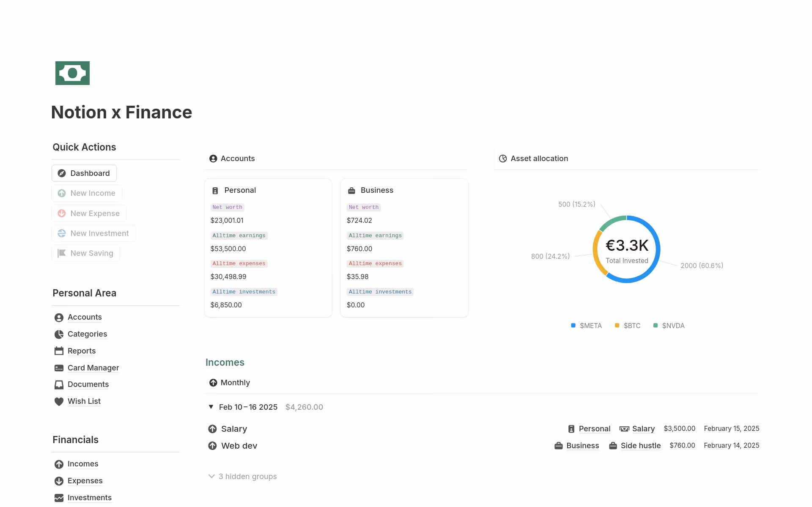Click the Investments chart icon in sidebar
The width and height of the screenshot is (812, 507).
pos(59,498)
